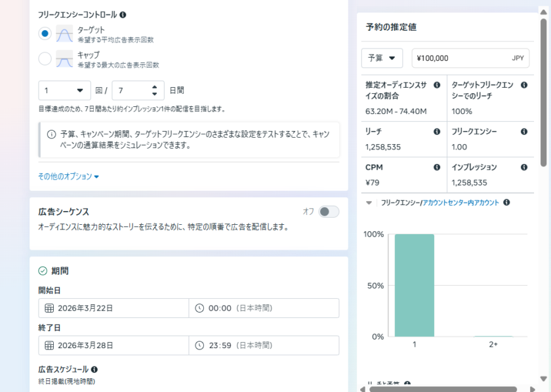
Task: Open the アカウントセンター内アカウント link
Action: click(460, 203)
